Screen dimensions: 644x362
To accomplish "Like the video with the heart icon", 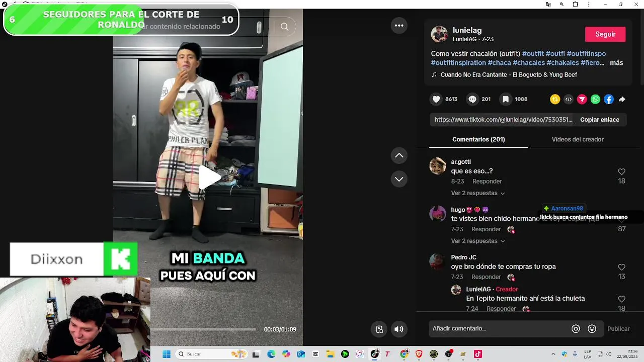I will [x=436, y=99].
